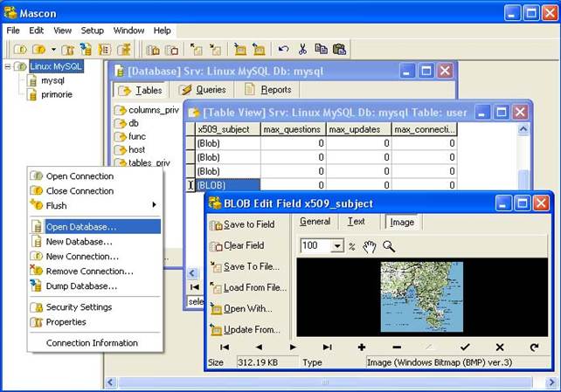Click the magnifier zoom tool icon
The height and width of the screenshot is (392, 561).
click(389, 247)
